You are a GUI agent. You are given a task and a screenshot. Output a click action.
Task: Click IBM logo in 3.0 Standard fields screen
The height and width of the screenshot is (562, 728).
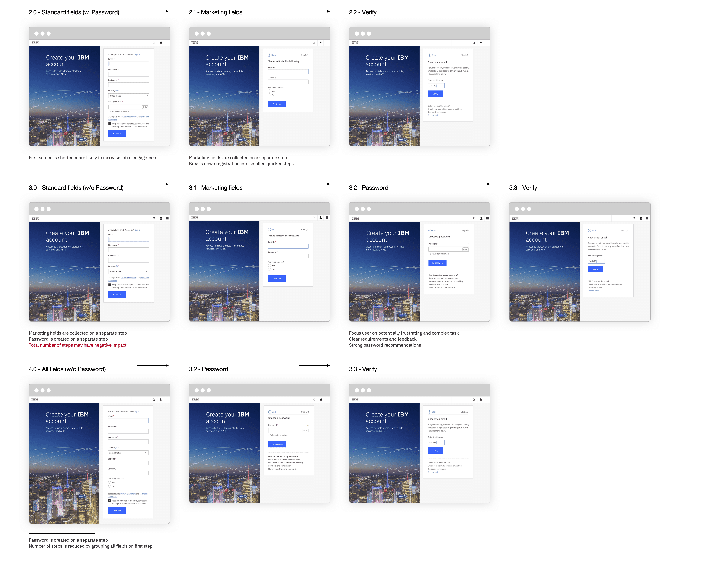click(x=35, y=218)
